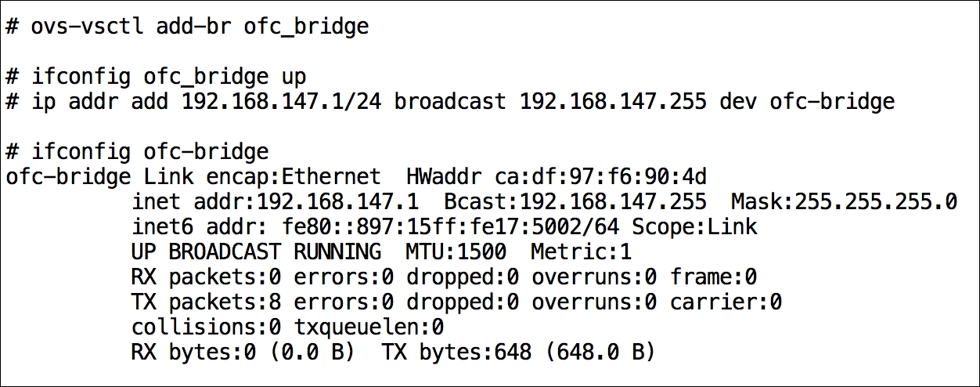Click the 192.168.147.1/24 address in command
980x387 pixels.
[x=281, y=102]
